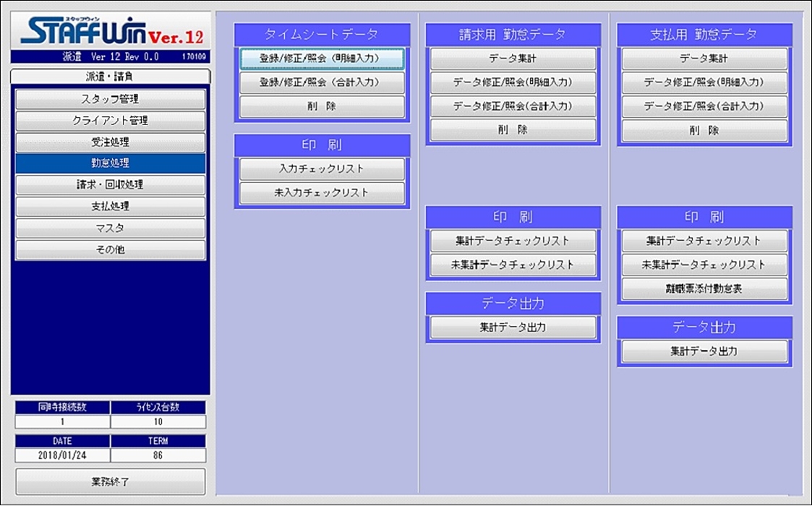Click the タイムシートデータ section header
The height and width of the screenshot is (506, 812).
tap(322, 35)
